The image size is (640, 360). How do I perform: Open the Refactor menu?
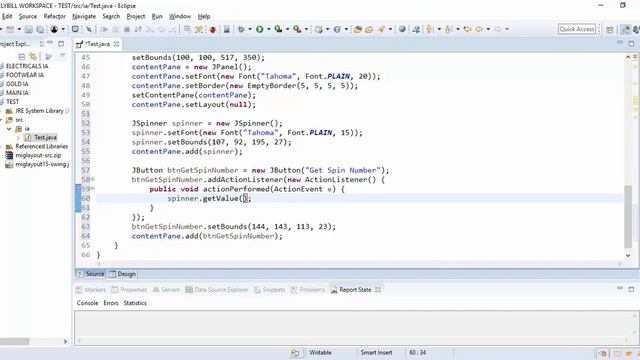(x=55, y=16)
